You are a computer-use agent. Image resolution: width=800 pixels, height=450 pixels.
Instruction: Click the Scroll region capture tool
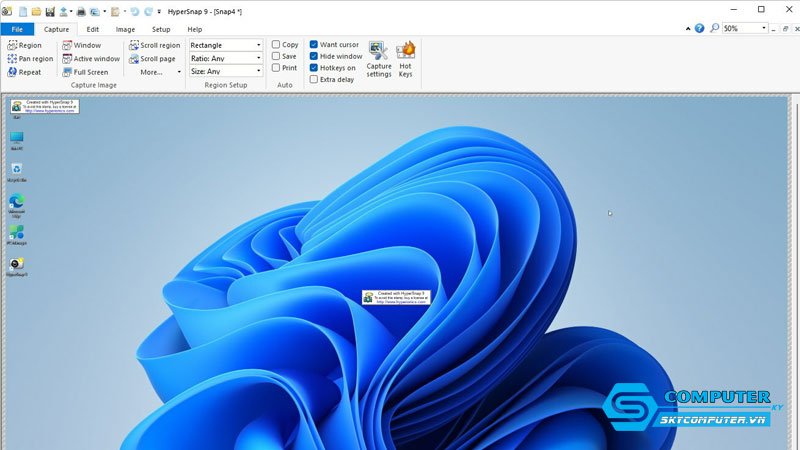click(154, 45)
